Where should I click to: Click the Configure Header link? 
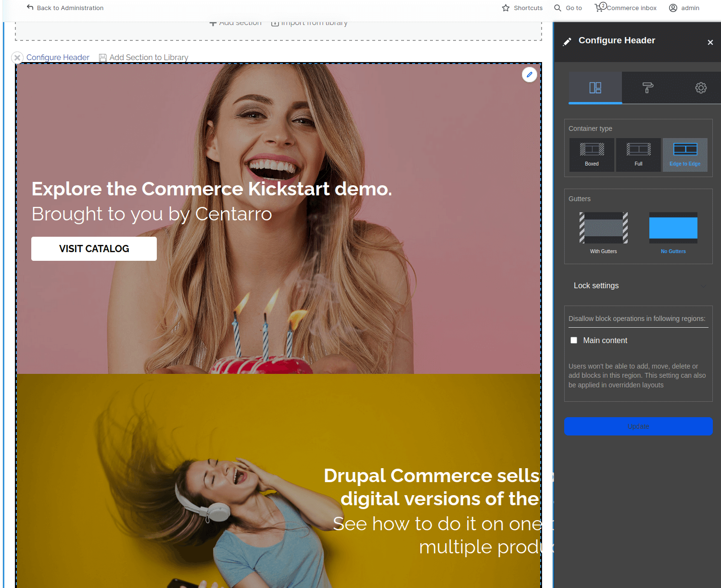58,58
